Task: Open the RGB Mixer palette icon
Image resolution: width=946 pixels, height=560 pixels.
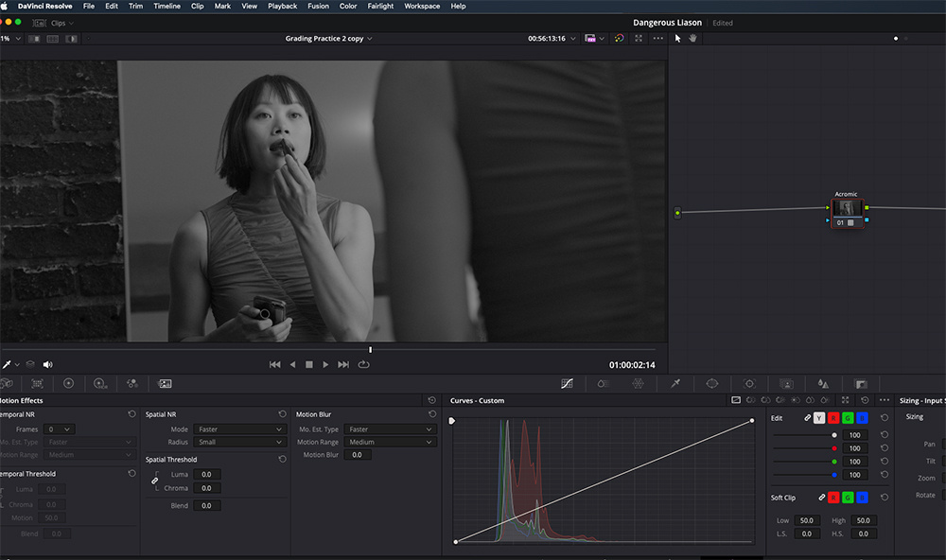Action: (x=132, y=384)
